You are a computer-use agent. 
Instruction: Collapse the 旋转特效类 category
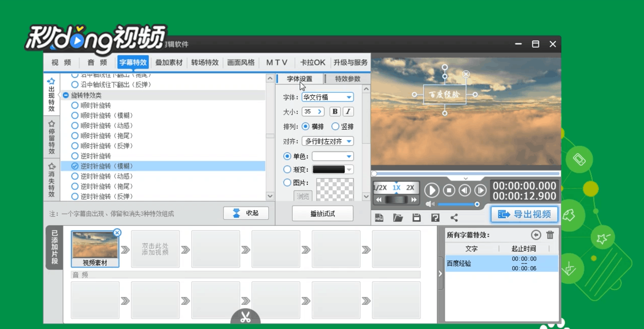click(x=66, y=95)
